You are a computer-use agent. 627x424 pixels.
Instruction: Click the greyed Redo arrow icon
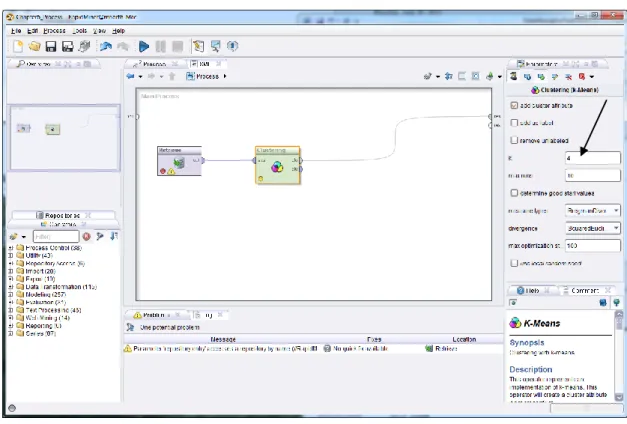(123, 46)
